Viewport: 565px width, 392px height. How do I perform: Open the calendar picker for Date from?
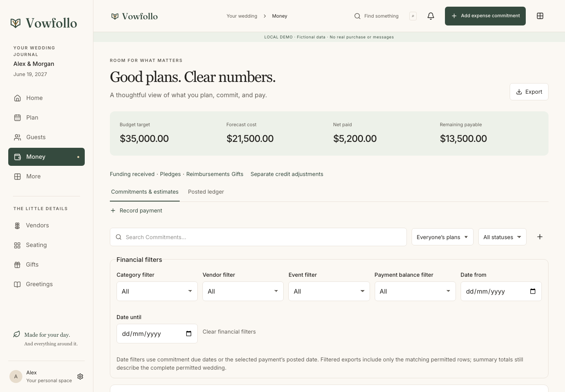pos(533,291)
